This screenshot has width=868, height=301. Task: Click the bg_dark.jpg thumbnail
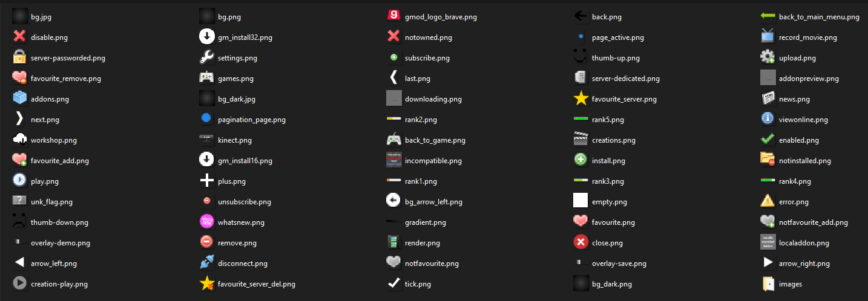coord(207,99)
